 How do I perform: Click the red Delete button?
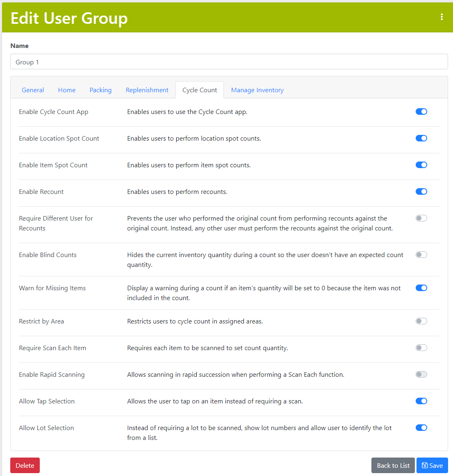[25, 465]
